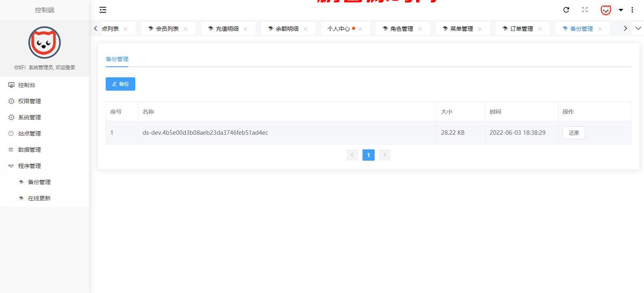Go to next page in pagination
644x293 pixels.
tap(385, 155)
